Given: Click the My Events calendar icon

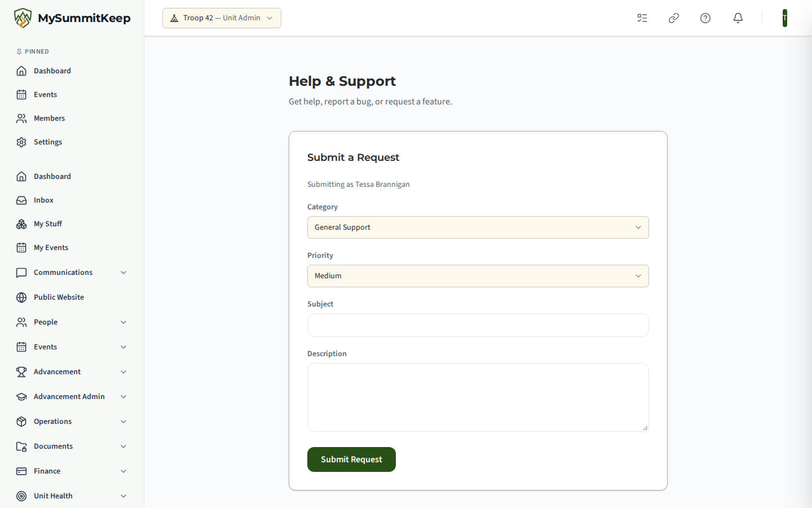Looking at the screenshot, I should 21,248.
